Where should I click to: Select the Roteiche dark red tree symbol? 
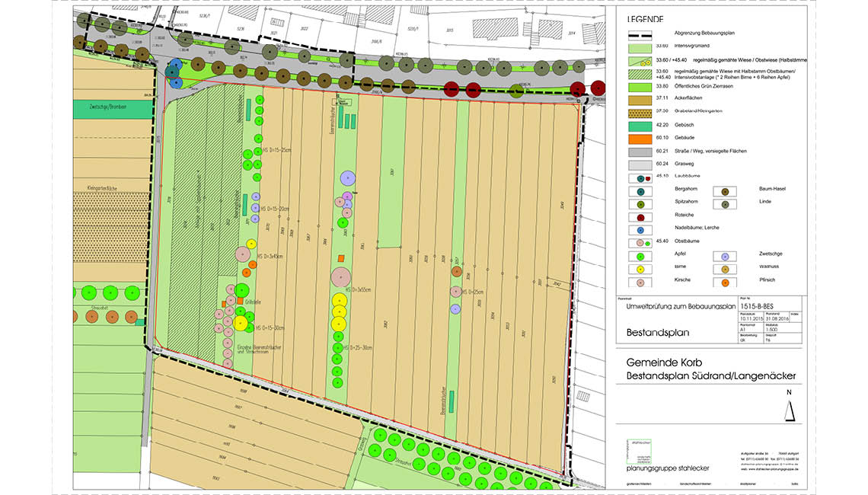[641, 216]
